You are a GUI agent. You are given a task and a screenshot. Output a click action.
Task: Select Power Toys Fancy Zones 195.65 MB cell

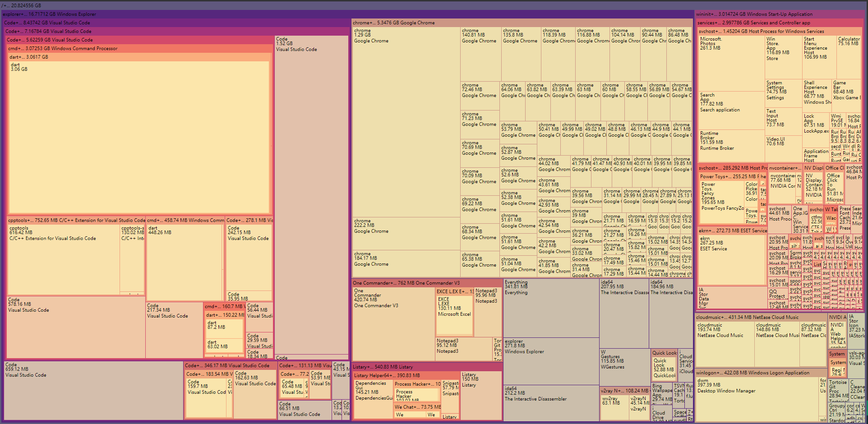[x=722, y=202]
